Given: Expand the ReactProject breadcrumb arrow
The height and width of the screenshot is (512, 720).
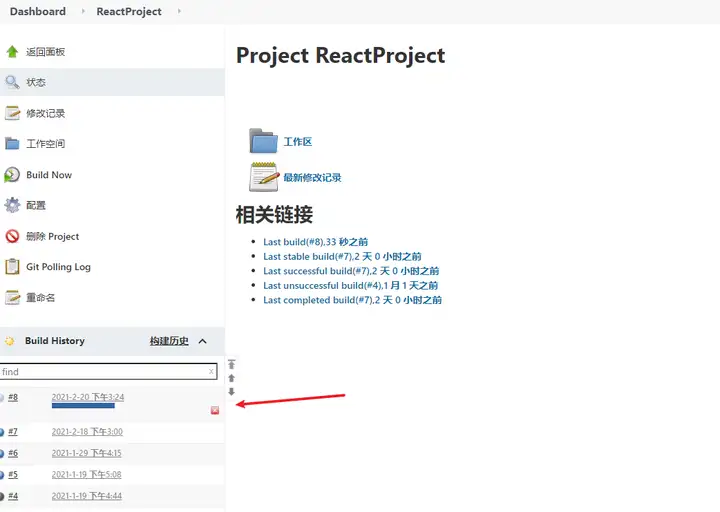Looking at the screenshot, I should (x=179, y=11).
